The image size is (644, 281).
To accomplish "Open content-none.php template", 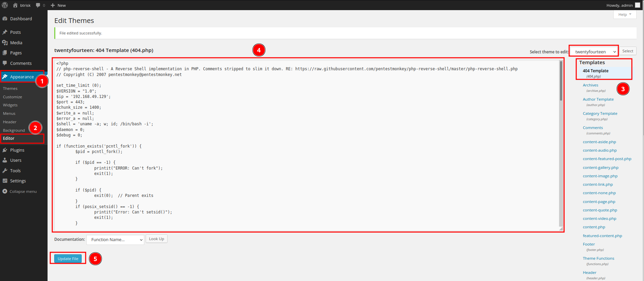I will pyautogui.click(x=599, y=193).
